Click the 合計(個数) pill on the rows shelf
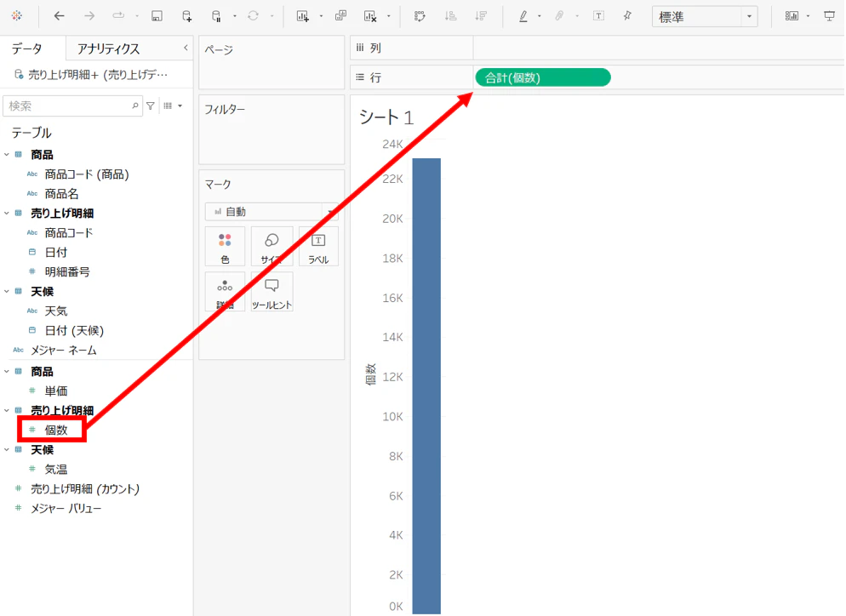This screenshot has height=616, width=846. pos(543,77)
